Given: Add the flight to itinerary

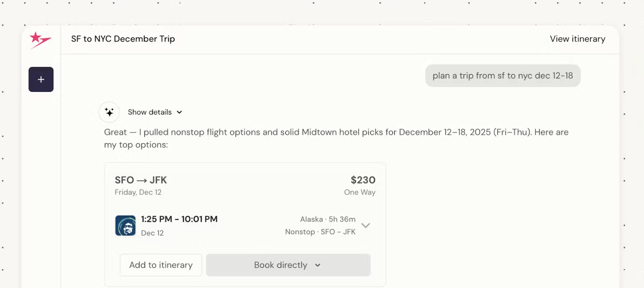Looking at the screenshot, I should (161, 265).
